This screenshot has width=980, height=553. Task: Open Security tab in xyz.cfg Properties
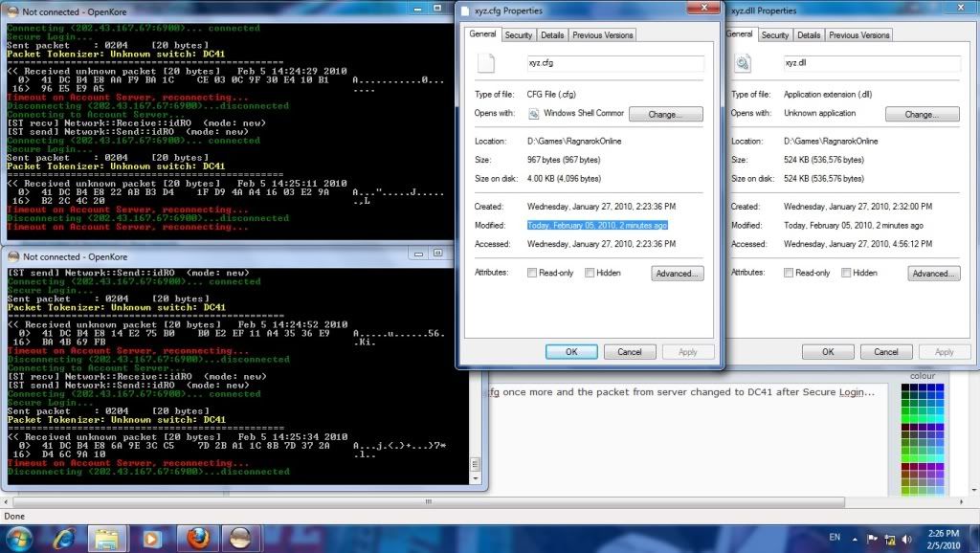519,35
